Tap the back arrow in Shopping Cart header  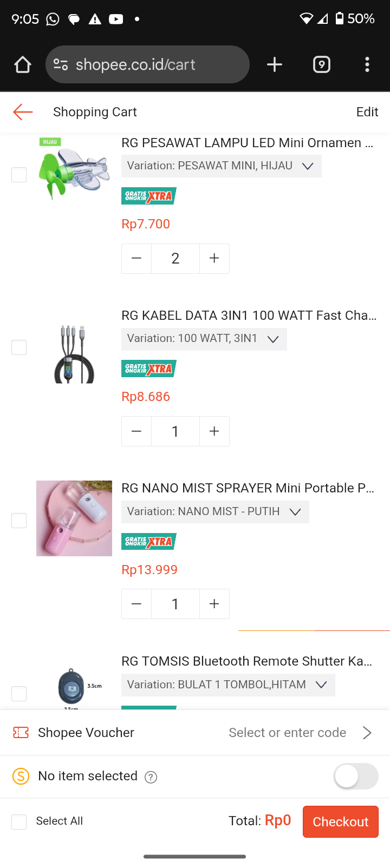[23, 112]
